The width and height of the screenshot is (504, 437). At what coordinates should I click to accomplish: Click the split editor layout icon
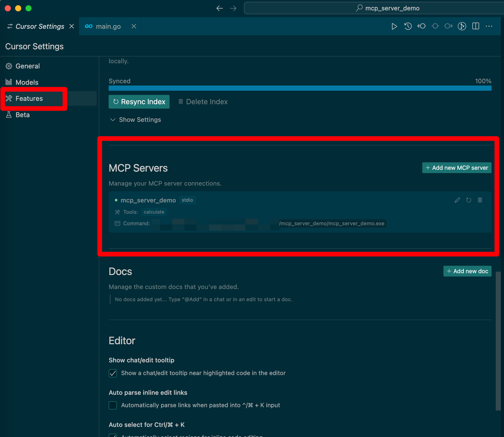pyautogui.click(x=476, y=26)
